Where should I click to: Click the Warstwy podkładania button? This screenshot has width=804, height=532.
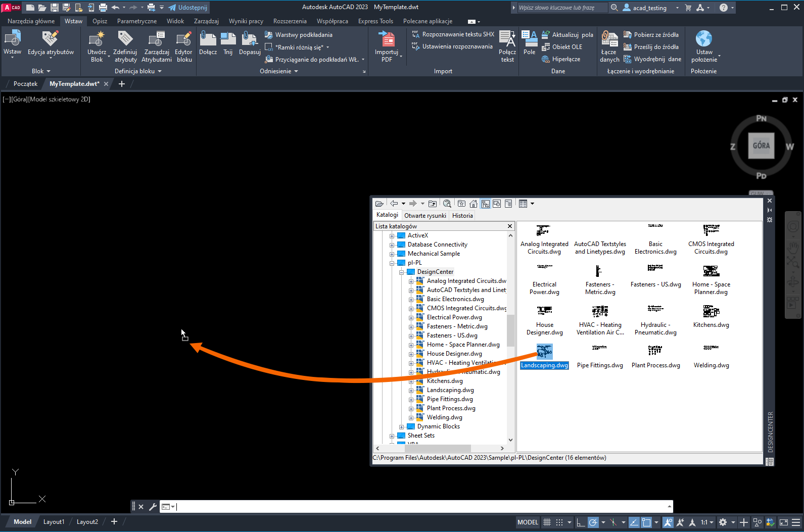tap(299, 35)
